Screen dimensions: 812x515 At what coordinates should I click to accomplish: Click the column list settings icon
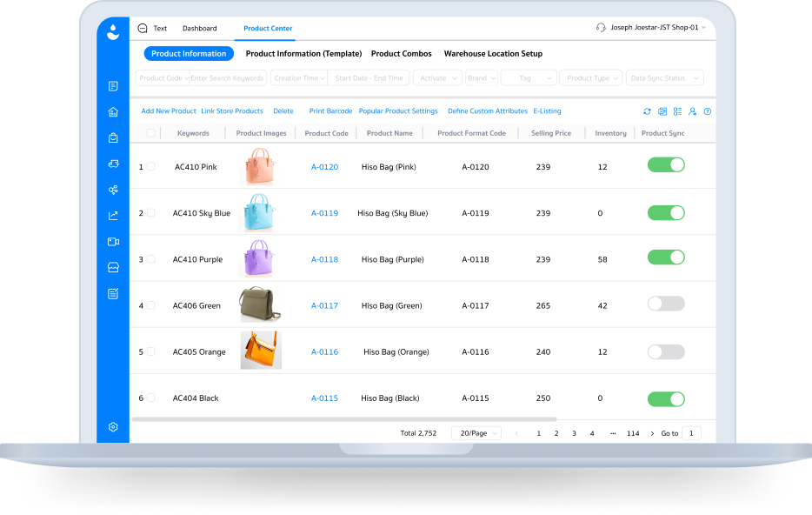pyautogui.click(x=677, y=111)
